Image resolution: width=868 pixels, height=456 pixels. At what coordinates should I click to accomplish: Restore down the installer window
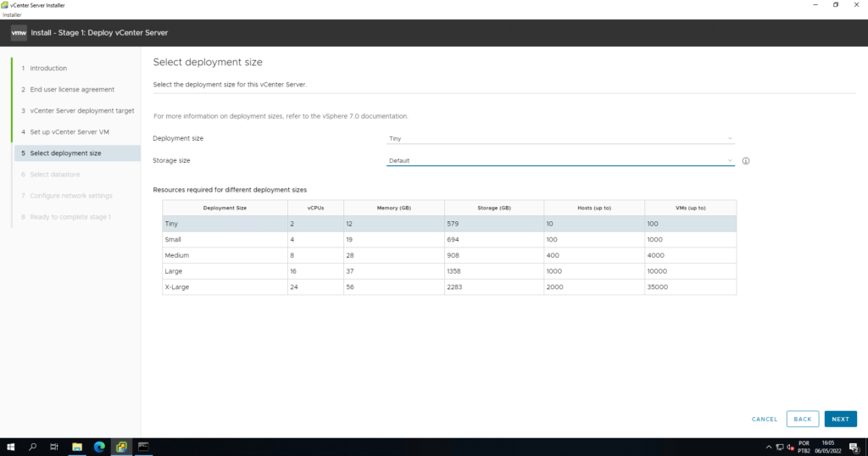(x=836, y=5)
